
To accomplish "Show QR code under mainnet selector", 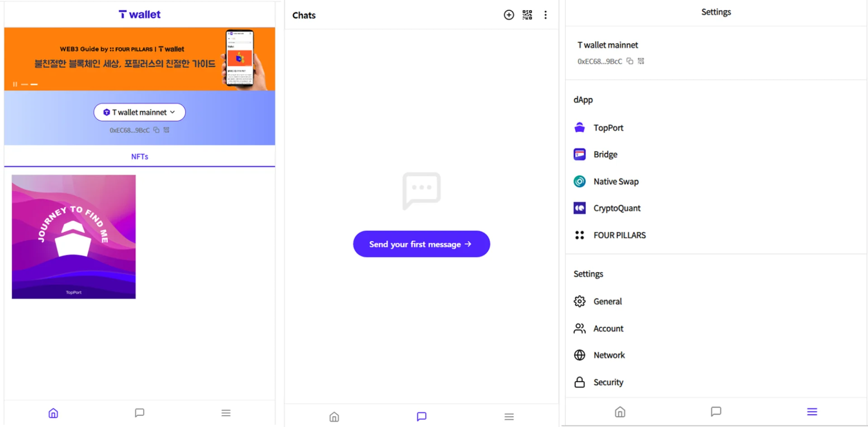I will click(166, 130).
